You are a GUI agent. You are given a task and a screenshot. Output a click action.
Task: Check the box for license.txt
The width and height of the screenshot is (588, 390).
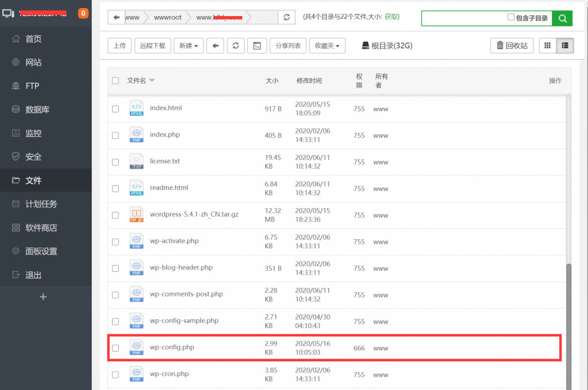pyautogui.click(x=115, y=162)
